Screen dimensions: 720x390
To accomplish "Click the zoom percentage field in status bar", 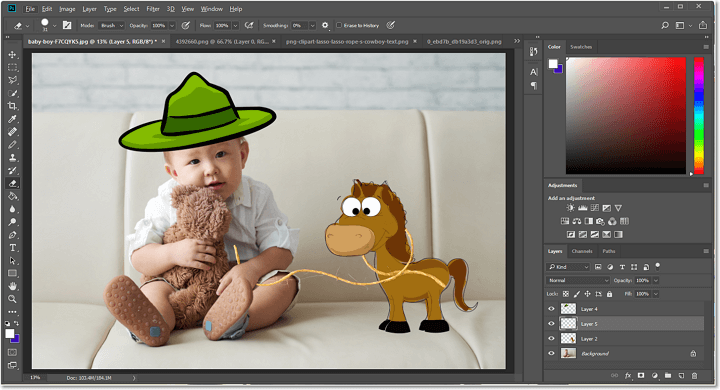I will tap(35, 378).
